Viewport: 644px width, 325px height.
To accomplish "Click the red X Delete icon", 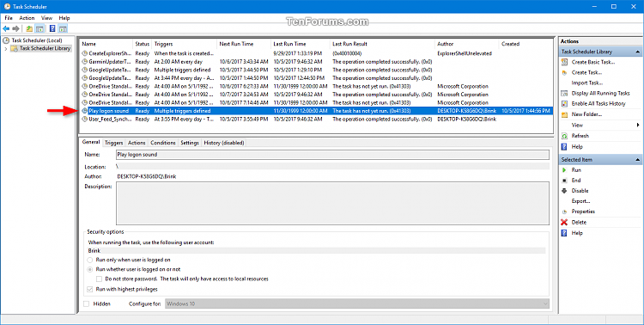I will tap(564, 222).
